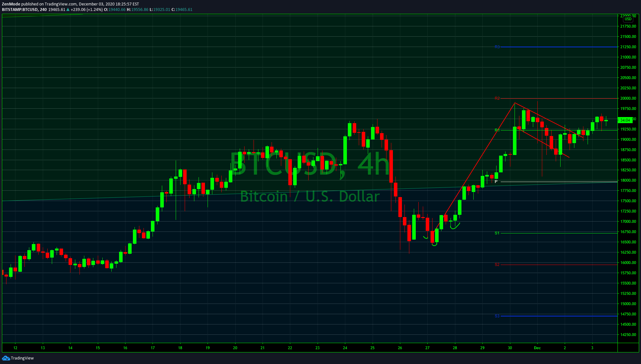Click date 20 on the time axis
This screenshot has width=641, height=364.
[235, 348]
